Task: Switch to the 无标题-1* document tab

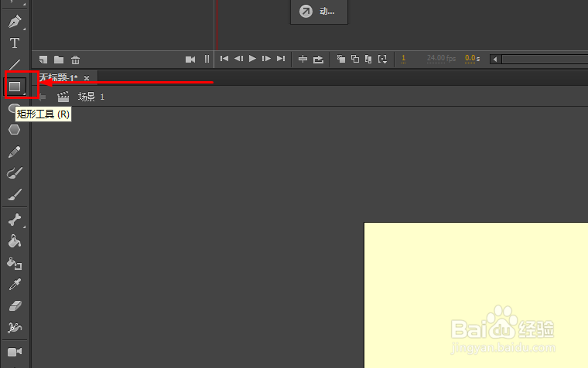Action: [x=59, y=77]
